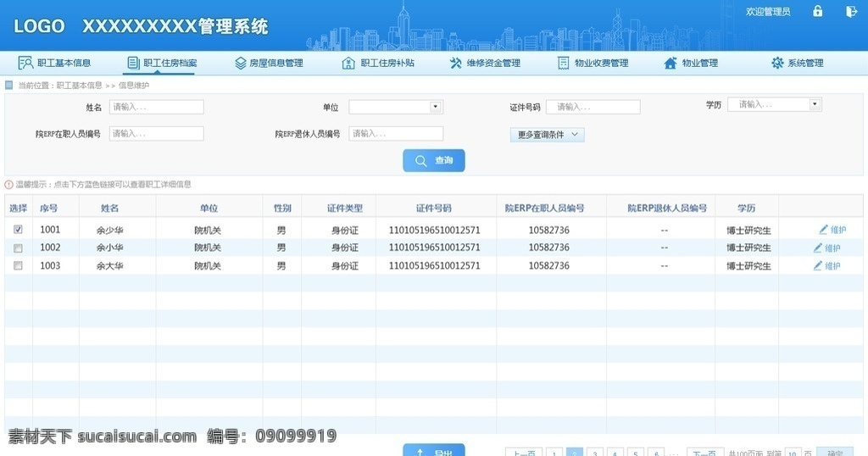Viewport: 868px width, 456px height.
Task: Open 物业管理 tab
Action: point(691,63)
